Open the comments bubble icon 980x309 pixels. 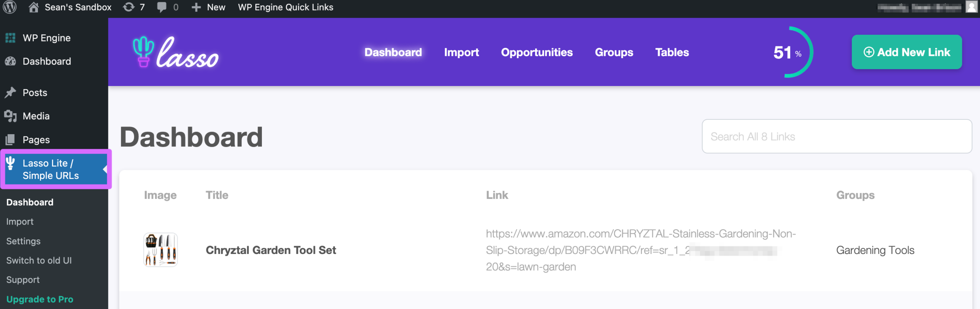pyautogui.click(x=162, y=7)
